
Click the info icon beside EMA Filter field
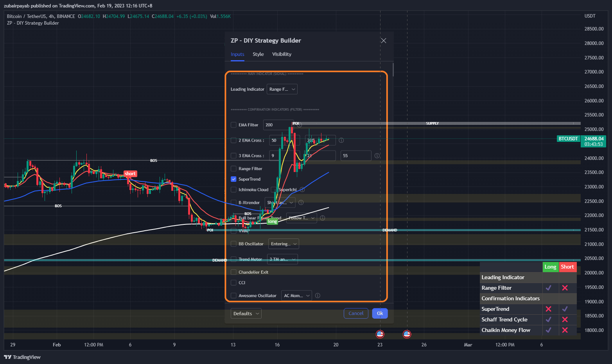[300, 125]
